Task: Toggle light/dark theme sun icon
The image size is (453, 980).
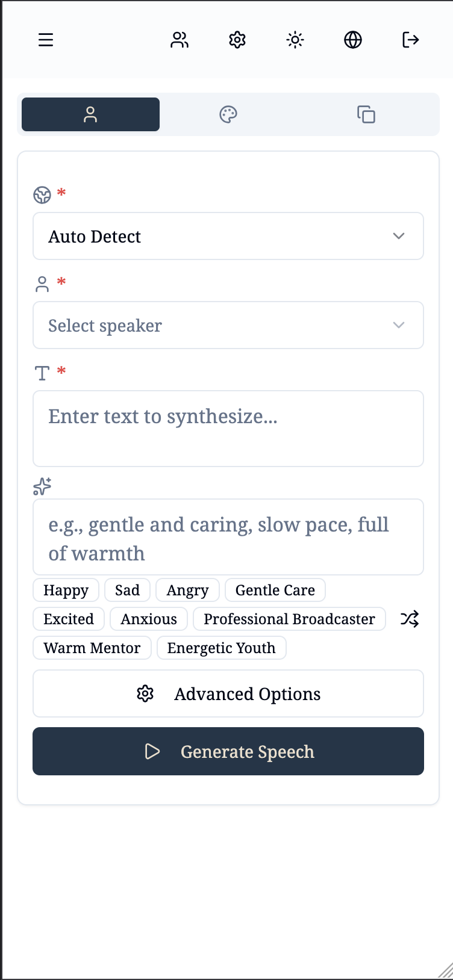Action: [295, 40]
